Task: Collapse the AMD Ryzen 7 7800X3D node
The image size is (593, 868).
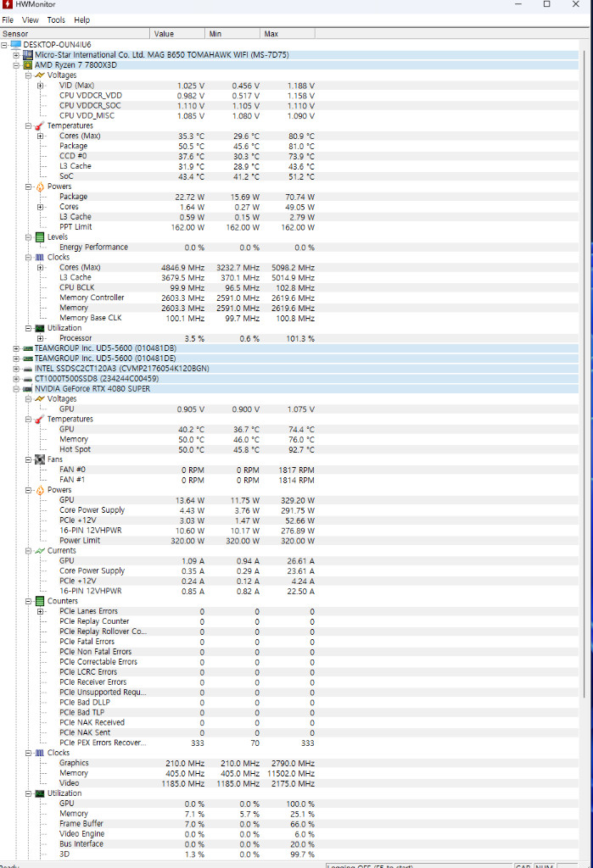Action: [x=16, y=64]
